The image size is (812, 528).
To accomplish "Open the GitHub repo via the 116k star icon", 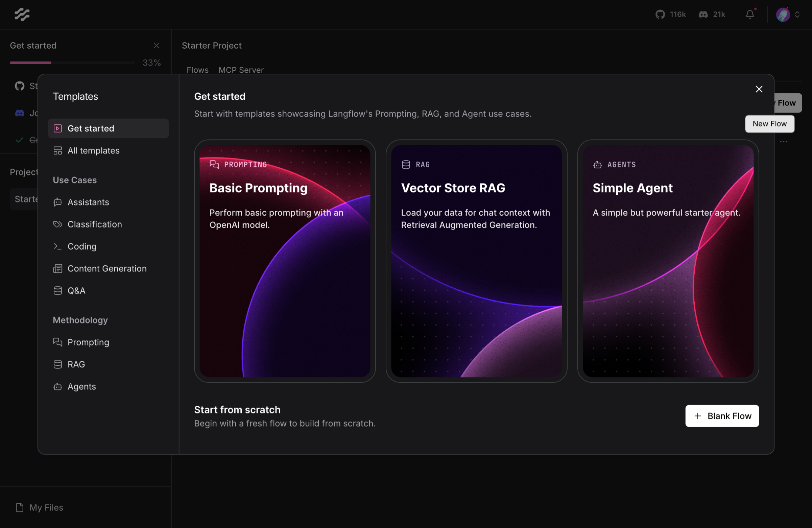I will pyautogui.click(x=661, y=14).
